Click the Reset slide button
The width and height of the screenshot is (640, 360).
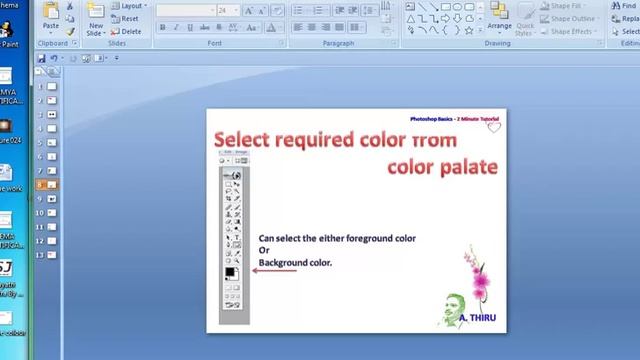(125, 19)
